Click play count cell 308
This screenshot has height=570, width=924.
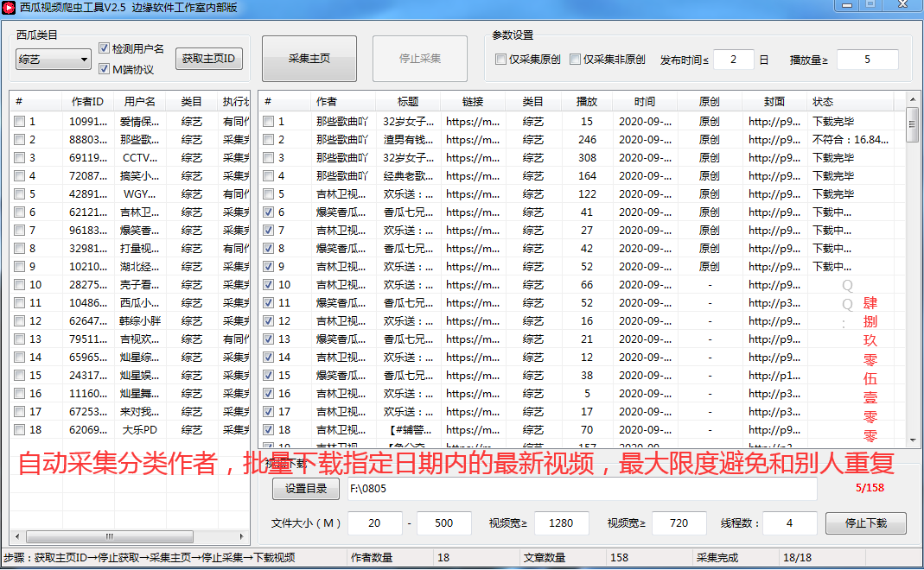(587, 158)
